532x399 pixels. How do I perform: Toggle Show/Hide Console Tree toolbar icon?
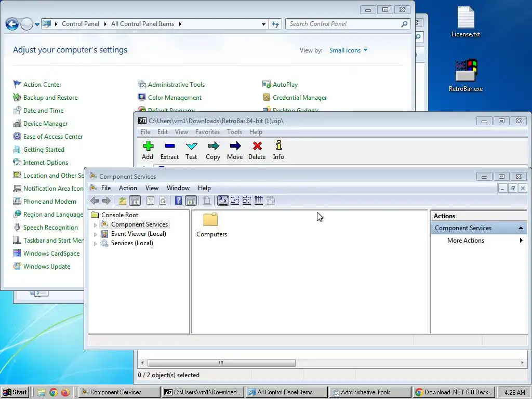point(135,201)
